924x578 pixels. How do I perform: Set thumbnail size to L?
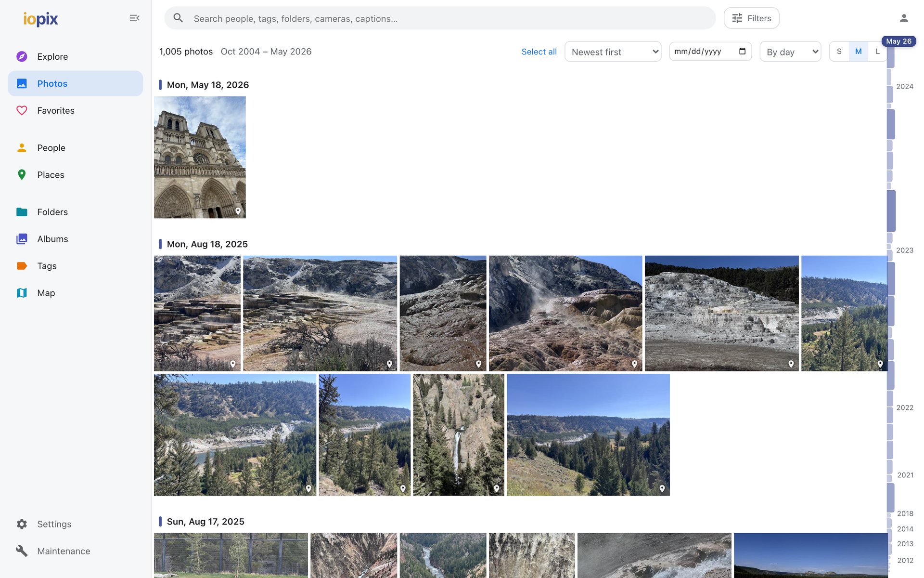tap(877, 52)
